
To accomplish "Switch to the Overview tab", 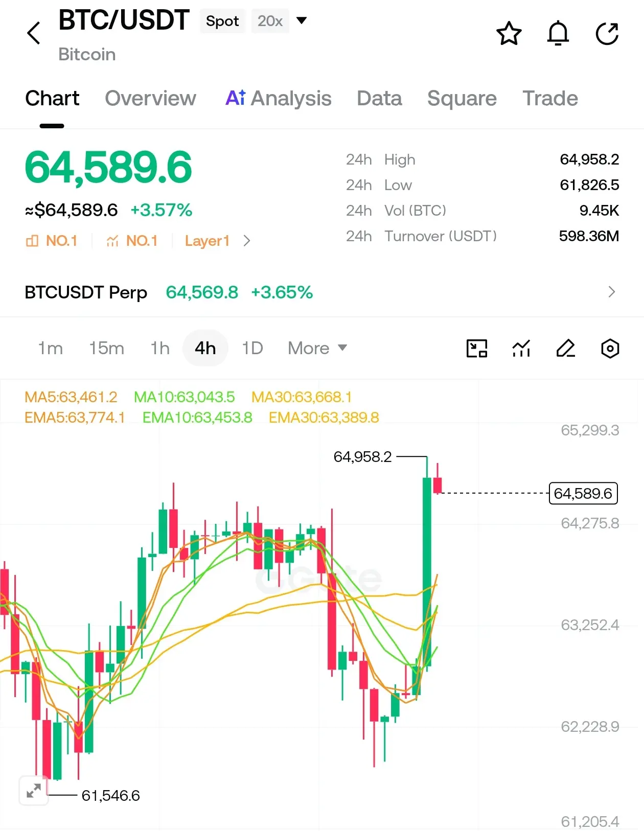I will (x=150, y=98).
